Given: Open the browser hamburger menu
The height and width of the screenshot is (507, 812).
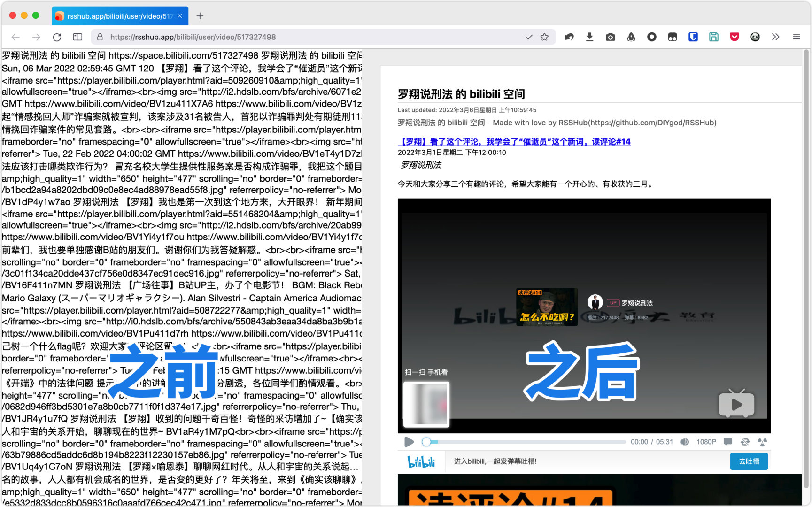Looking at the screenshot, I should pyautogui.click(x=797, y=37).
